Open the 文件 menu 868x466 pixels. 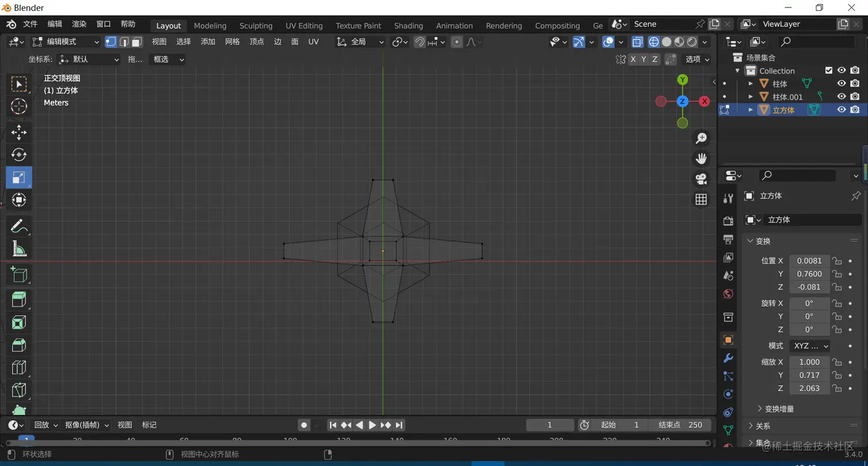[30, 24]
